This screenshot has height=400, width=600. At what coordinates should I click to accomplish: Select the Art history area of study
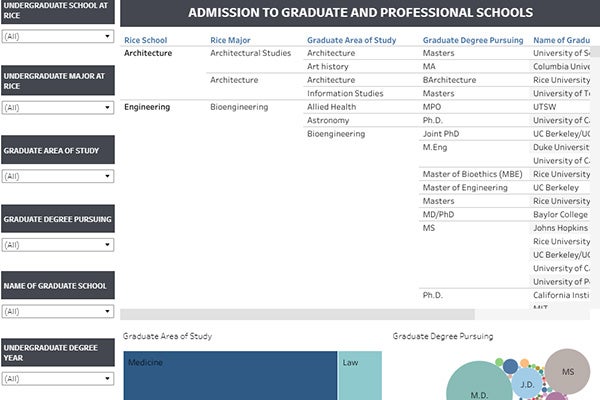click(x=328, y=67)
